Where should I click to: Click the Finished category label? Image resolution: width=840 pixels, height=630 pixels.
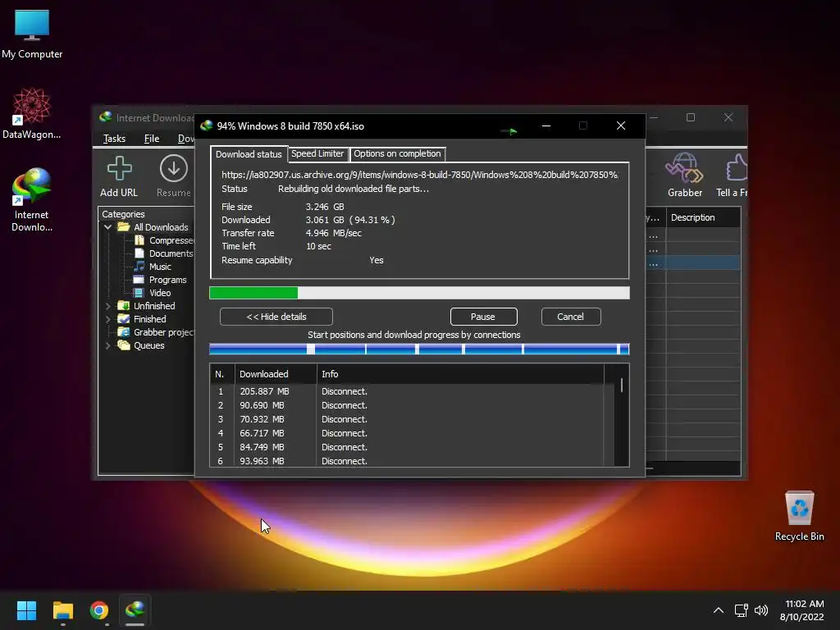tap(150, 319)
